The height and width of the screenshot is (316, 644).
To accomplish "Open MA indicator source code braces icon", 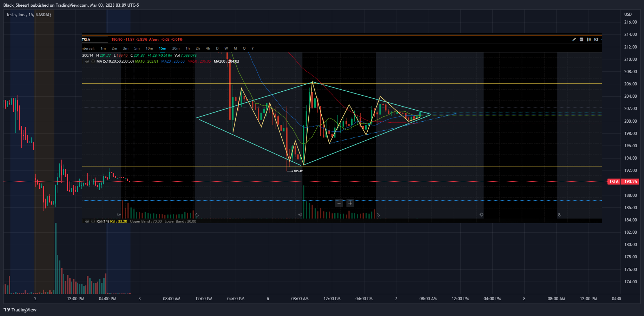I will pyautogui.click(x=93, y=61).
